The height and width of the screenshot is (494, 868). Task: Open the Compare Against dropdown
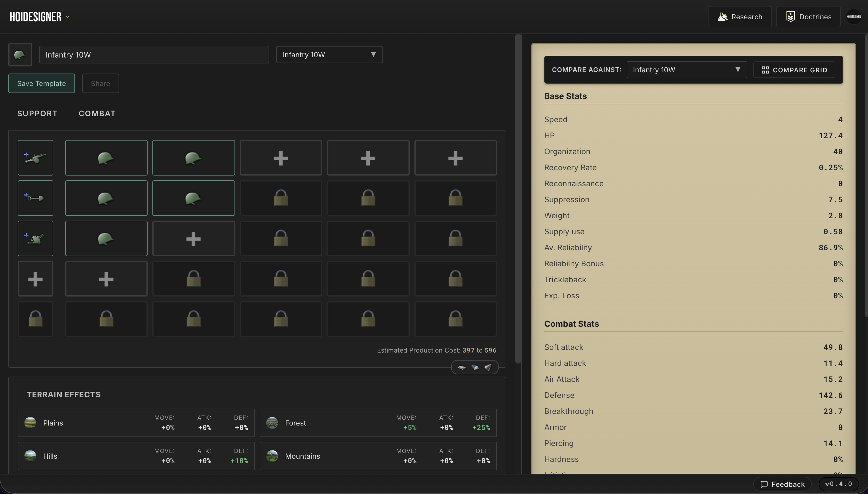coord(686,70)
